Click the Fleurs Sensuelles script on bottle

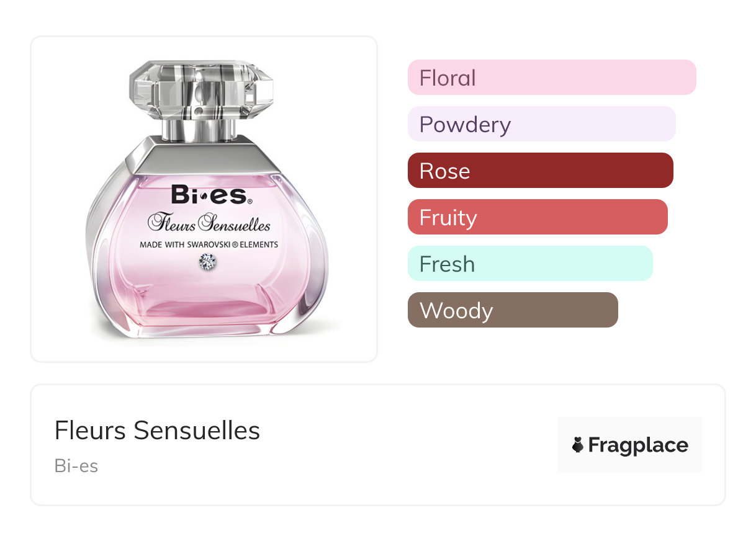[209, 223]
